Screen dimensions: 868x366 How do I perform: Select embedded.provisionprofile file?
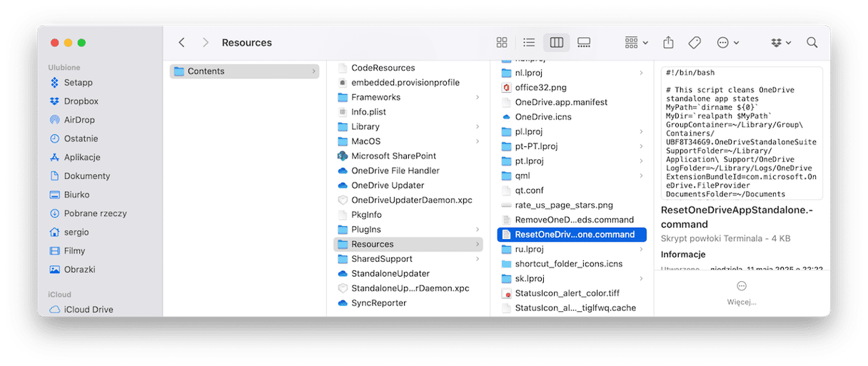[x=405, y=83]
